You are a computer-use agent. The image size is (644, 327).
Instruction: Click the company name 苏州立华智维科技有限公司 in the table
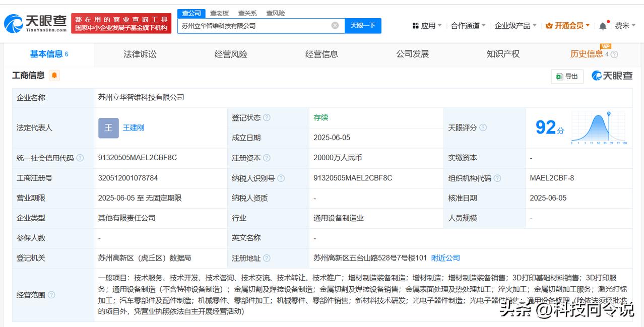click(141, 97)
